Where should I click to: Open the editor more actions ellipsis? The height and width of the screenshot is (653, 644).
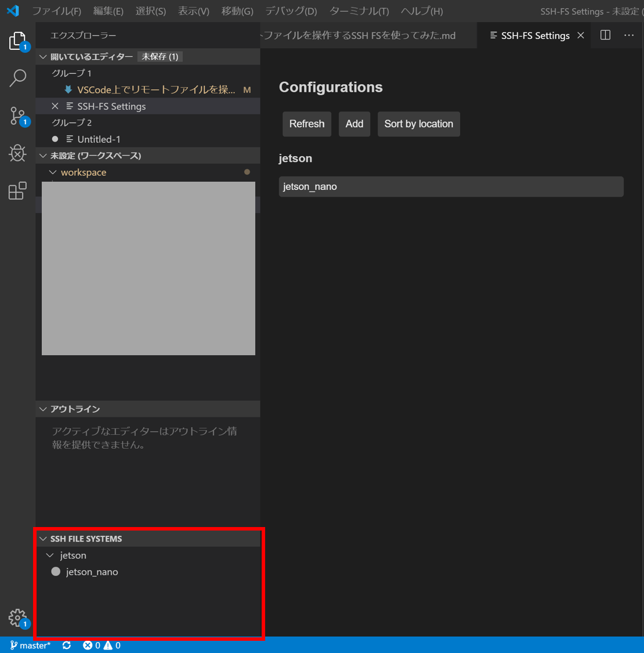(x=629, y=35)
